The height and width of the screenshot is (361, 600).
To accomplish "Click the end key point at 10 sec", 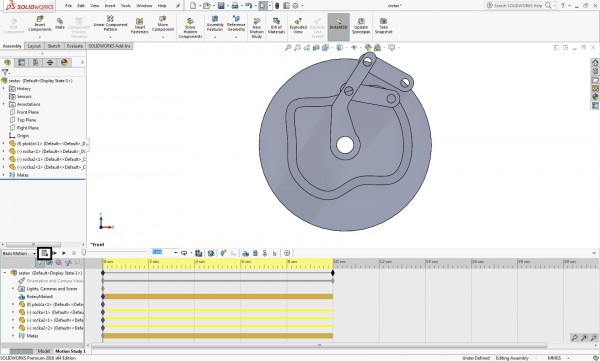I will [x=333, y=273].
